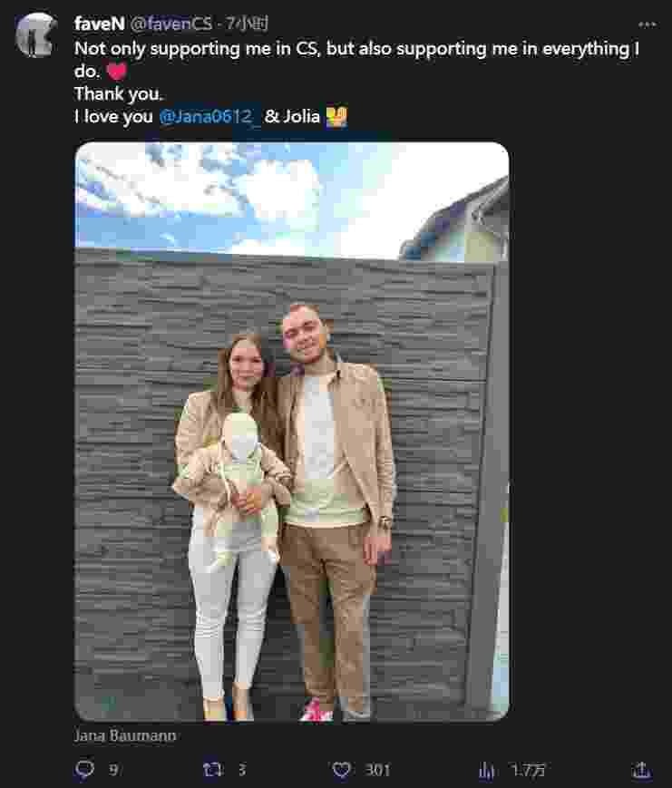
Task: Open the faveN display name link
Action: click(x=100, y=24)
